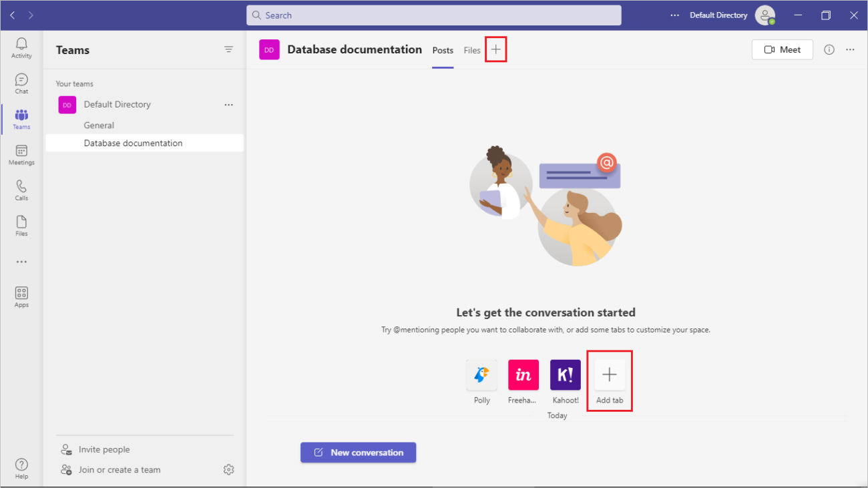Click the Help icon
This screenshot has width=868, height=488.
point(21,468)
